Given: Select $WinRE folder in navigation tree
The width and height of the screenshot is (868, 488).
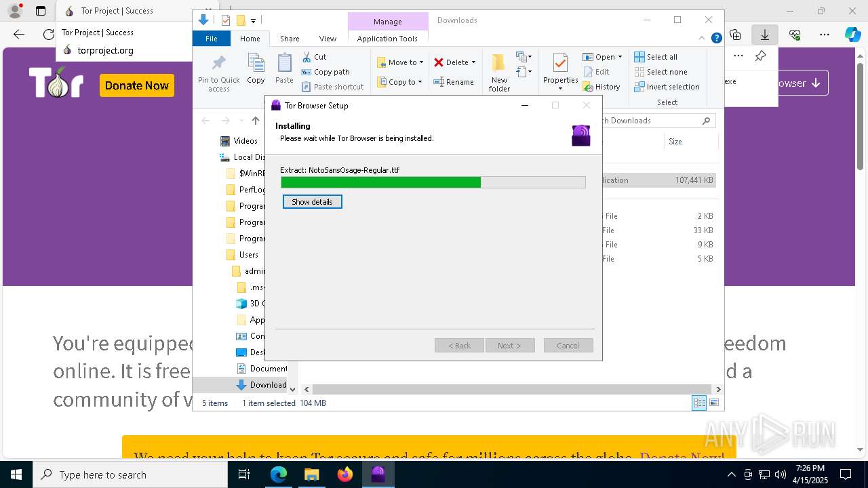Looking at the screenshot, I should click(246, 174).
